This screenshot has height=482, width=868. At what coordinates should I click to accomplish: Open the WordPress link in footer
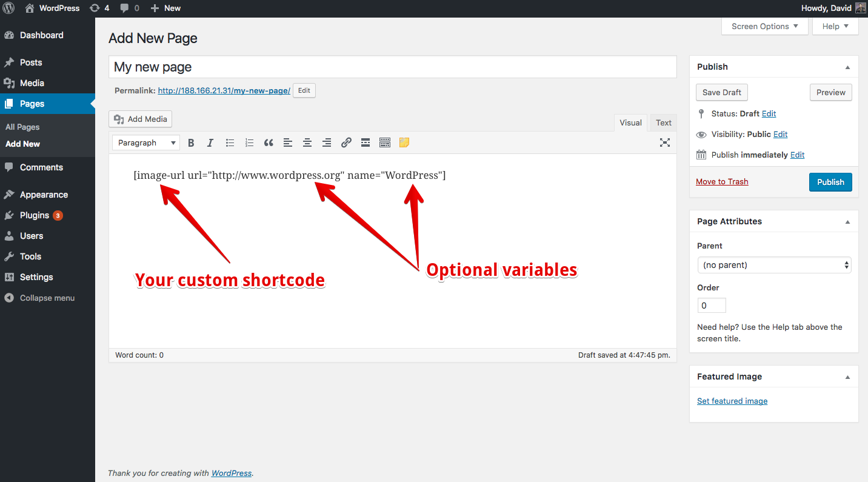(x=232, y=473)
